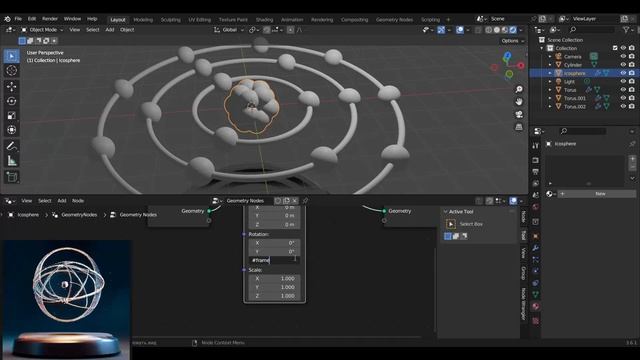Pin the Geometry Nodes node group
640x360 pixels.
click(305, 200)
